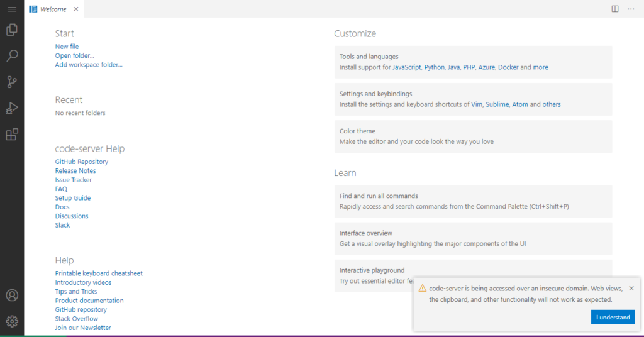Click the hamburger application menu icon
644x337 pixels.
[x=12, y=9]
